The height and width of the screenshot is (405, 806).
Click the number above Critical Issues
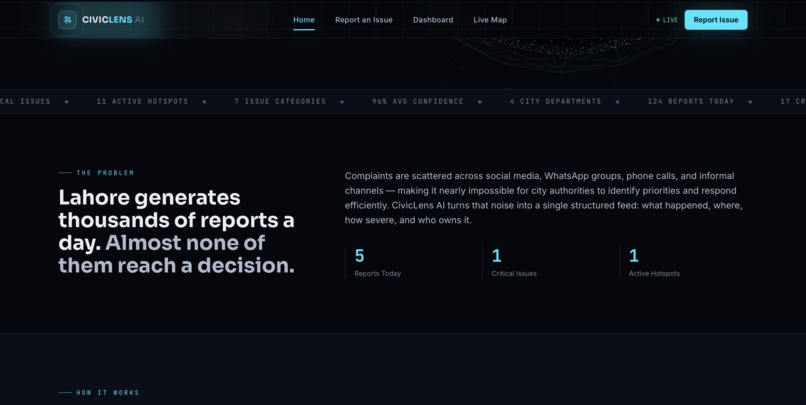pos(496,255)
